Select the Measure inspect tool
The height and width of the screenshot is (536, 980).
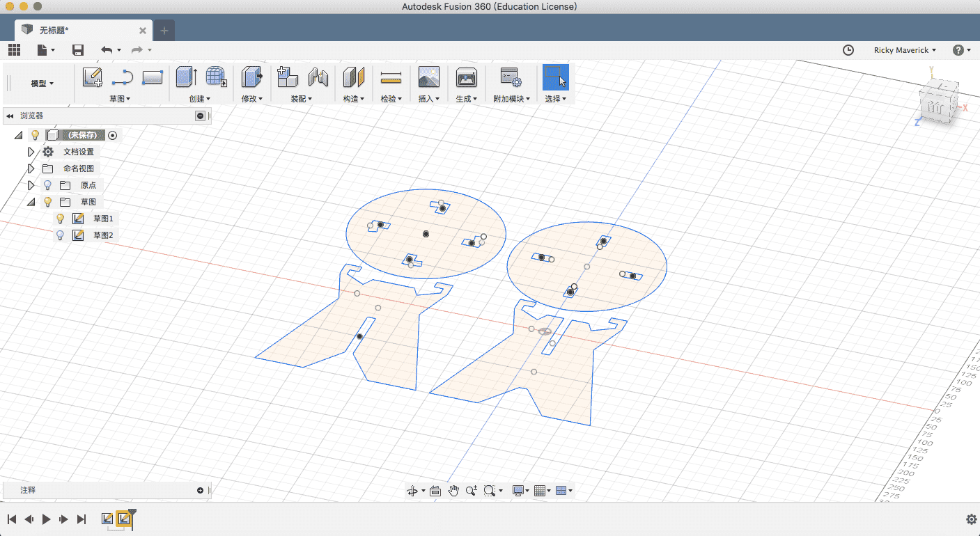tap(391, 77)
